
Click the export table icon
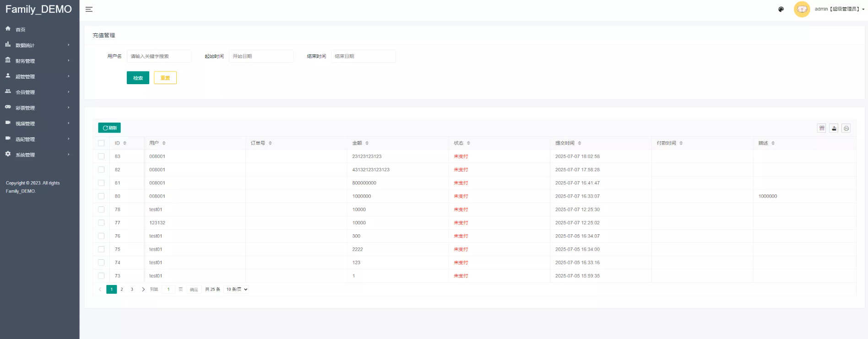834,128
